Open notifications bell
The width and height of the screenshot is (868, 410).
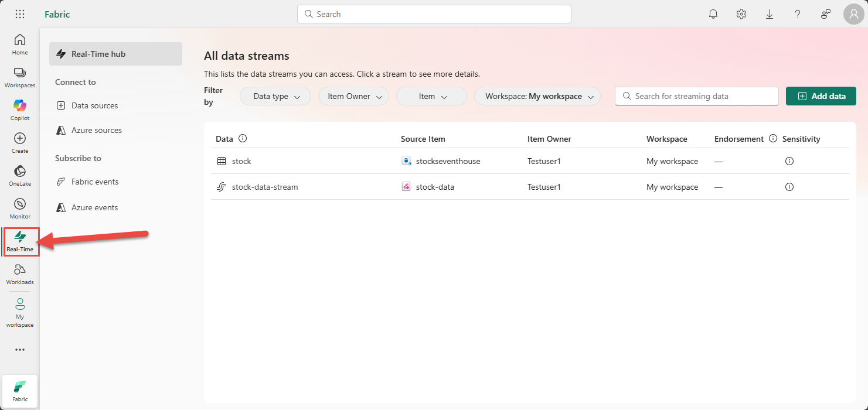point(713,14)
